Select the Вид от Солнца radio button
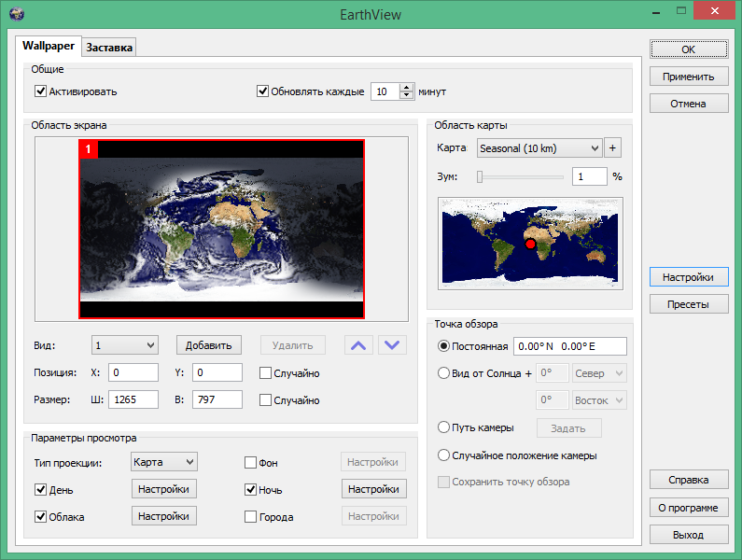The image size is (742, 560). pyautogui.click(x=444, y=373)
